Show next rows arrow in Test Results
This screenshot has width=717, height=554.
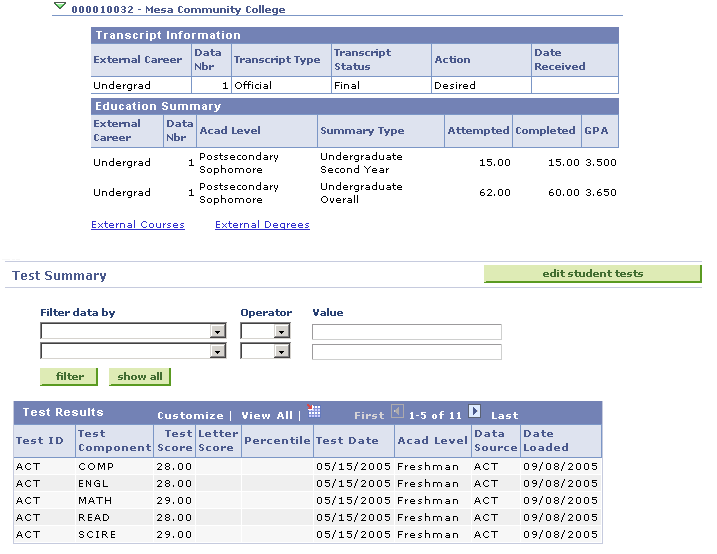click(x=475, y=411)
